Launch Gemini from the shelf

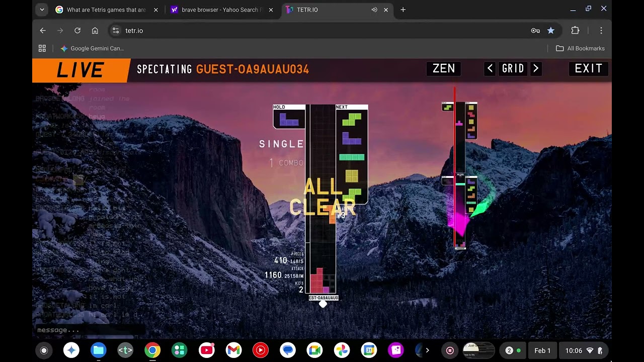click(x=71, y=350)
